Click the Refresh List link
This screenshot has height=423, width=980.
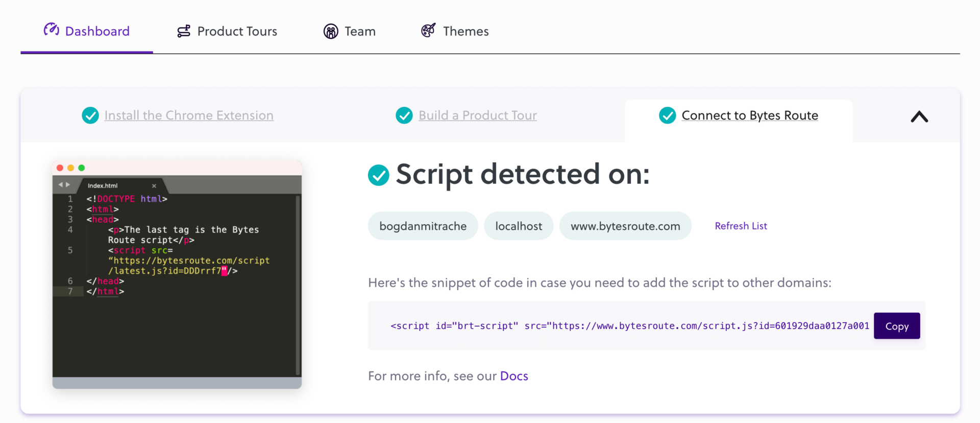click(741, 226)
